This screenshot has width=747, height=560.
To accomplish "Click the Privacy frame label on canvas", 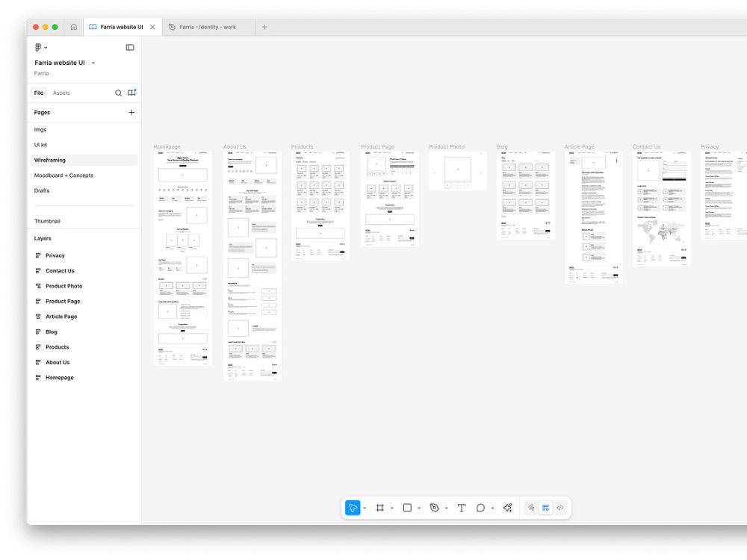I will coord(710,146).
